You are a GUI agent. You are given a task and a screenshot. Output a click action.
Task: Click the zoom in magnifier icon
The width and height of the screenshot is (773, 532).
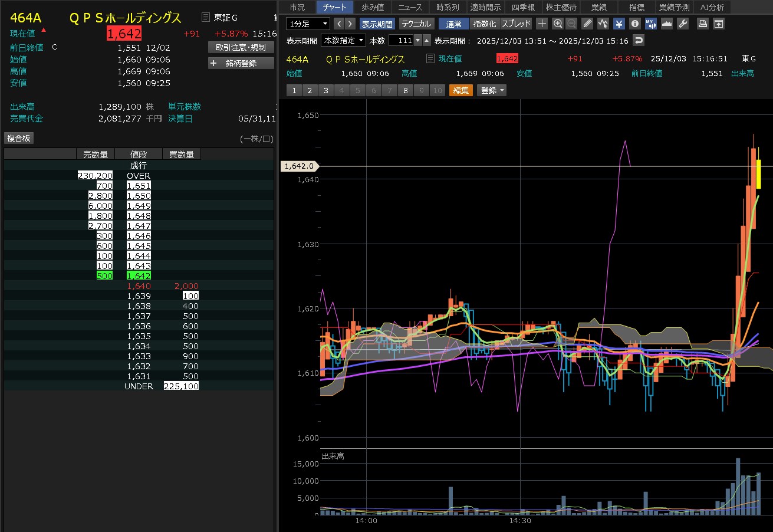click(558, 24)
